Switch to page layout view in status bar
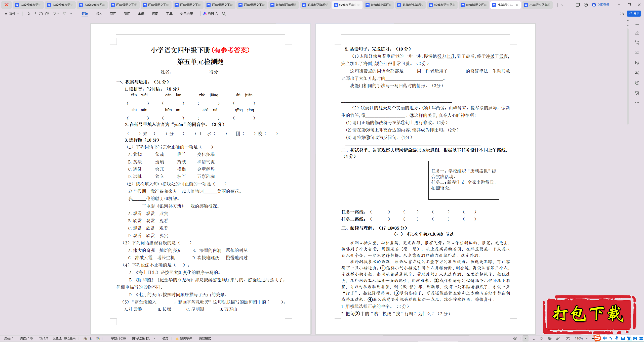The image size is (644, 342). click(x=526, y=338)
